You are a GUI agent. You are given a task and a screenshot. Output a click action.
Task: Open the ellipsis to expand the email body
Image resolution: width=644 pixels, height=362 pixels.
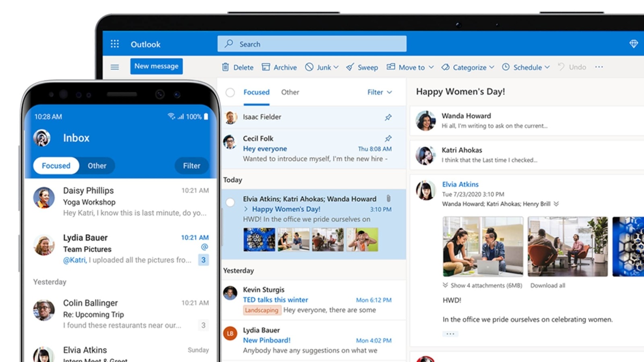pos(450,334)
